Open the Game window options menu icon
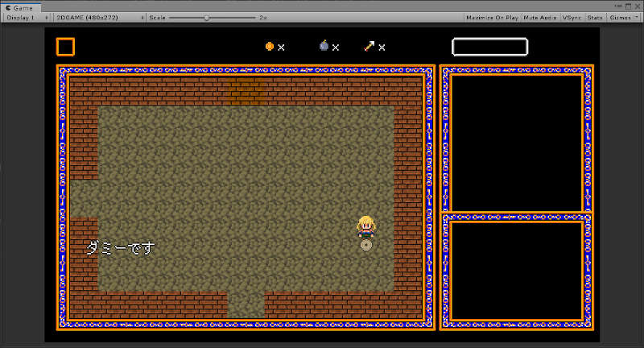The width and height of the screenshot is (644, 348). pos(618,6)
